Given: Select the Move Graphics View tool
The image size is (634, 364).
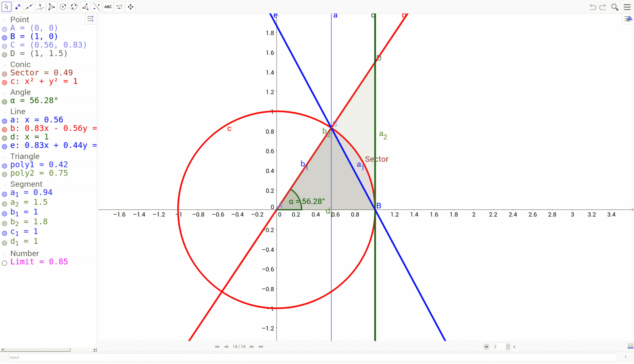Looking at the screenshot, I should click(131, 6).
